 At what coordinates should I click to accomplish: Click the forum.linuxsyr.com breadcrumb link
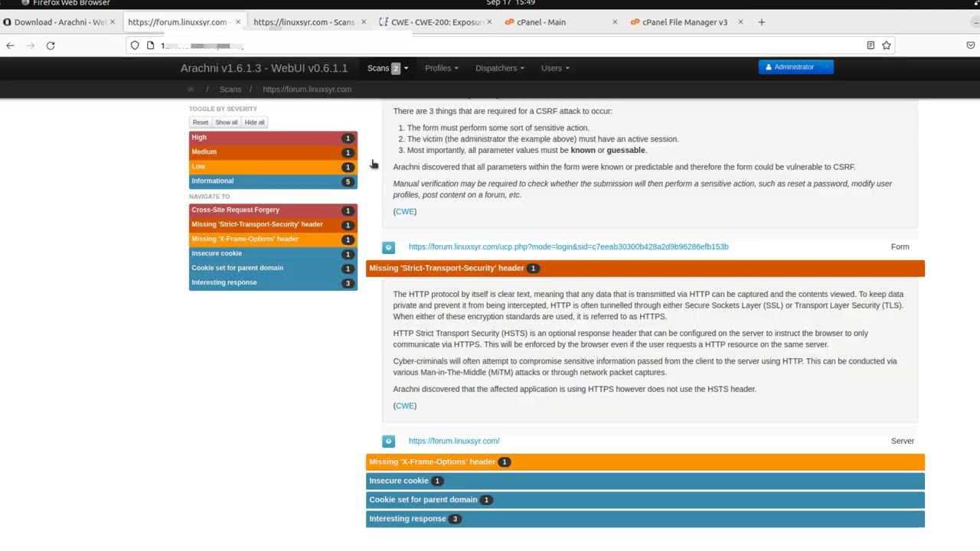tap(307, 90)
